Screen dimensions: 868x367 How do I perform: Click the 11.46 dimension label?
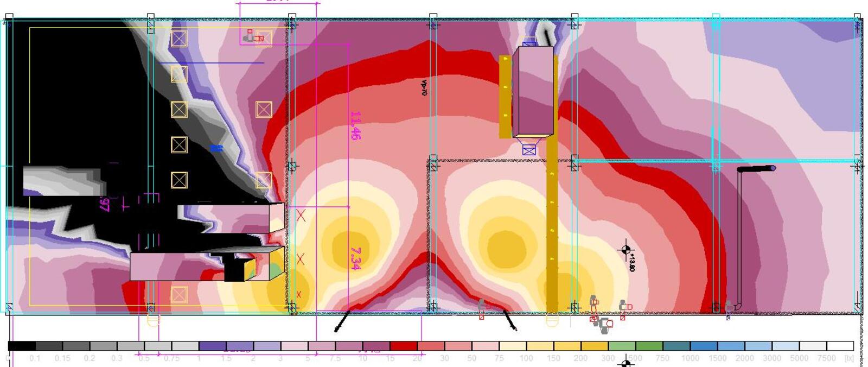pyautogui.click(x=355, y=125)
